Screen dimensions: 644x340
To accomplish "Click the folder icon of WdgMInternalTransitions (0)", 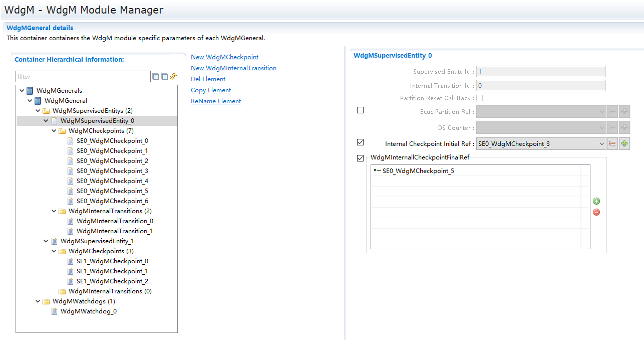I will [x=62, y=291].
